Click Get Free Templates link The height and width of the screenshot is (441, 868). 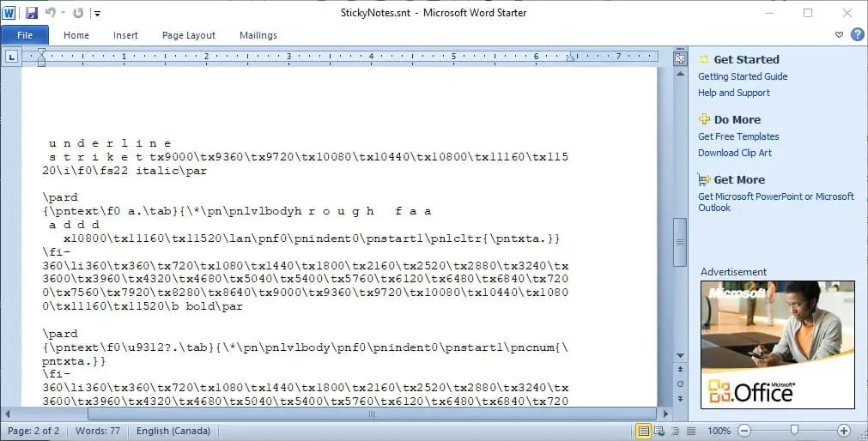[737, 136]
